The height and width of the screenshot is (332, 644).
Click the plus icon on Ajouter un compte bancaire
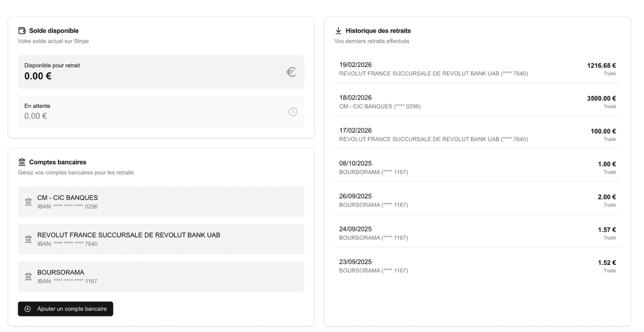tap(26, 308)
